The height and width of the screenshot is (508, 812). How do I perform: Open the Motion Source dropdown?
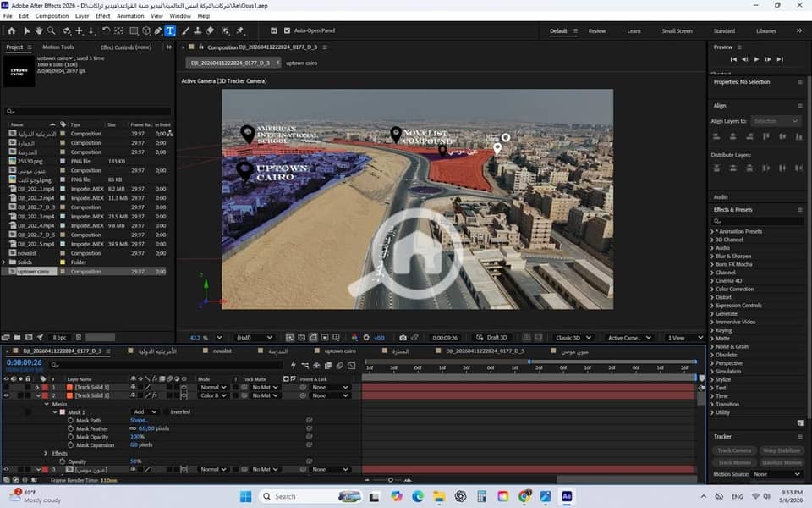point(776,474)
